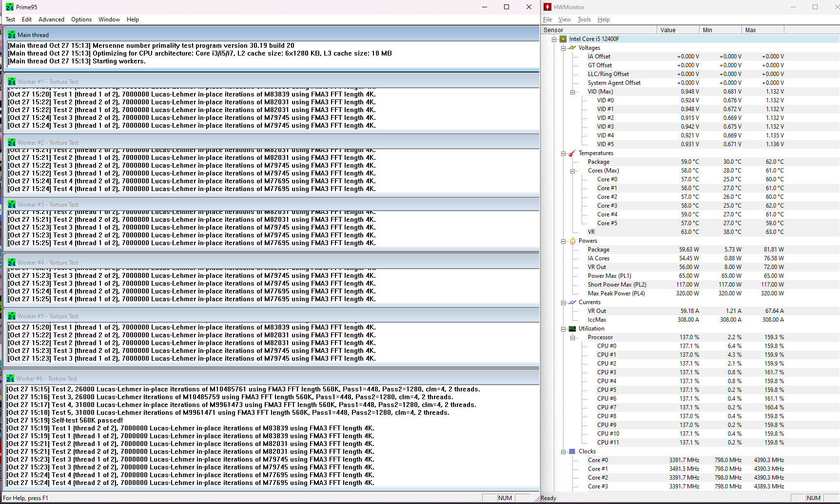Viewport: 840px width, 504px height.
Task: Click the Worker #1 Torture Test icon
Action: [x=11, y=82]
